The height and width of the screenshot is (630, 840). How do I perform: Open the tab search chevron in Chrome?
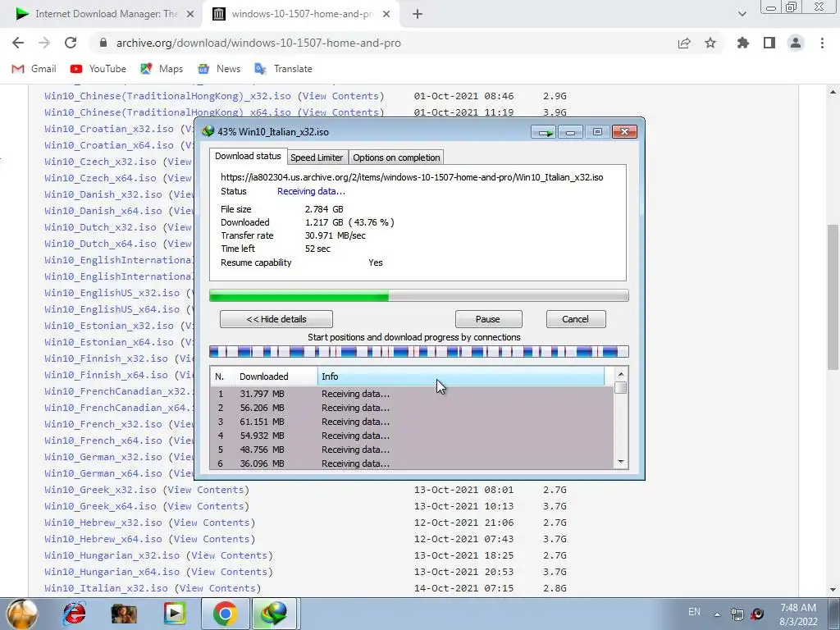[742, 14]
